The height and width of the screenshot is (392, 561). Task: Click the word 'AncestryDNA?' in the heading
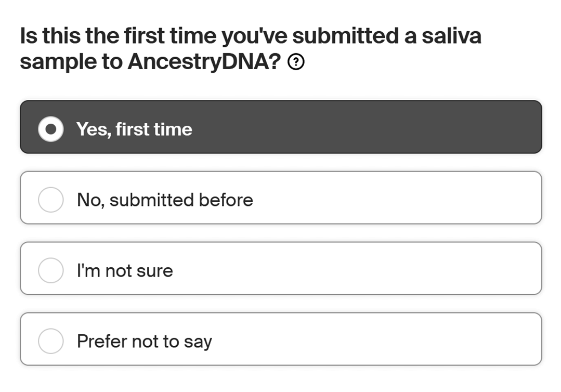(204, 62)
